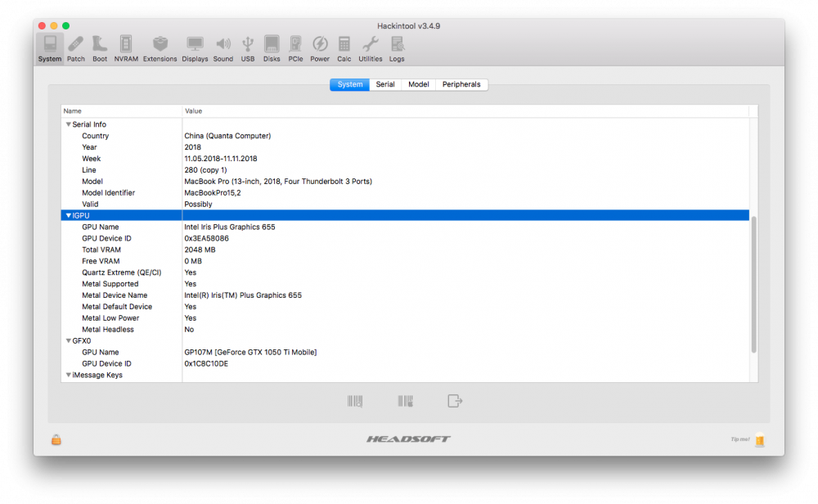
Task: Select the Model Identifier row
Action: tap(405, 193)
